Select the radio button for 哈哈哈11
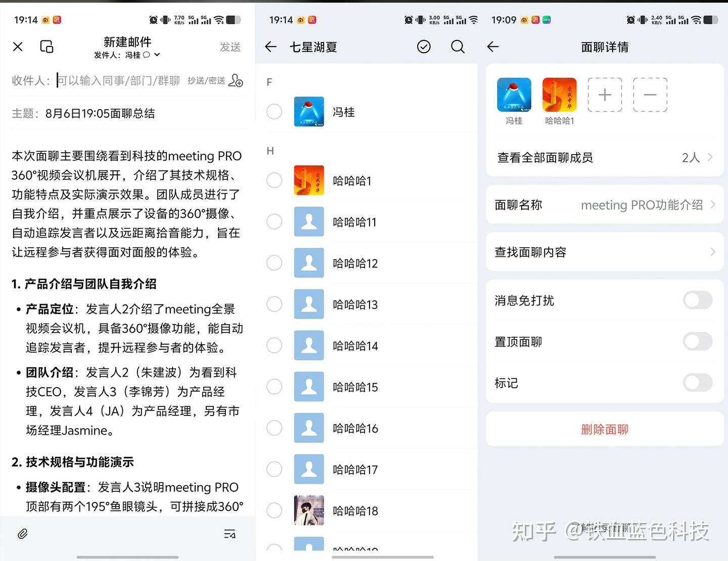This screenshot has width=728, height=561. [274, 221]
